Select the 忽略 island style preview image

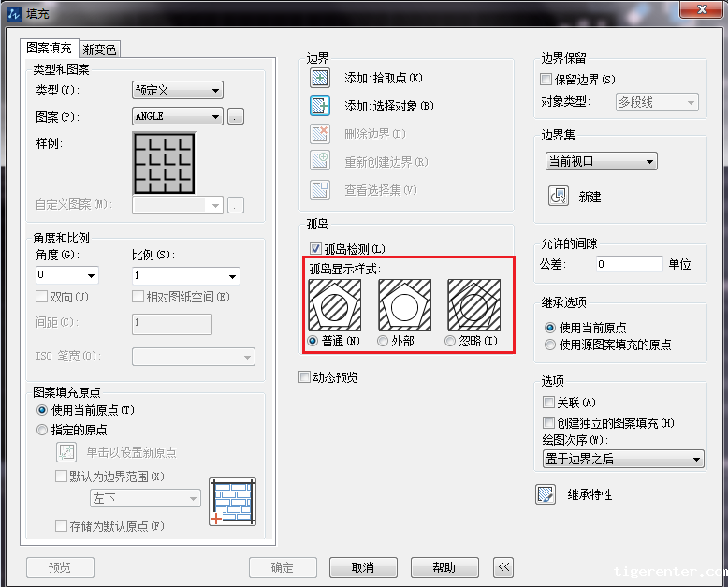tap(473, 306)
